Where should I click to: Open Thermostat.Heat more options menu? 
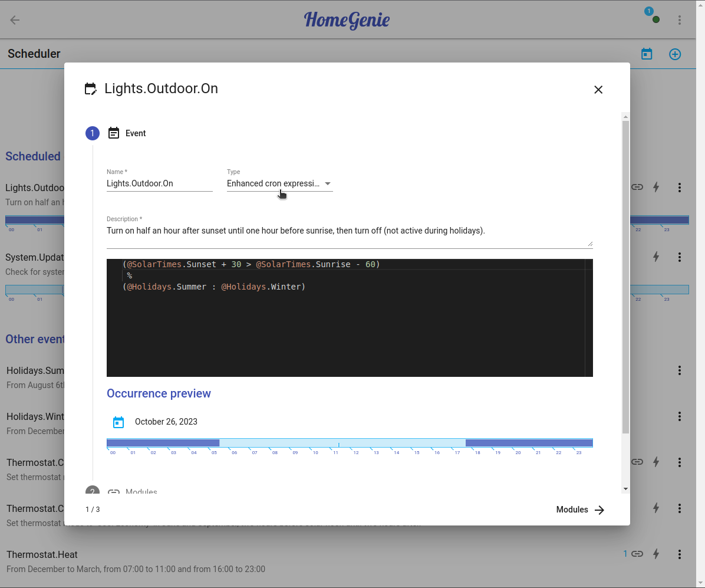680,554
